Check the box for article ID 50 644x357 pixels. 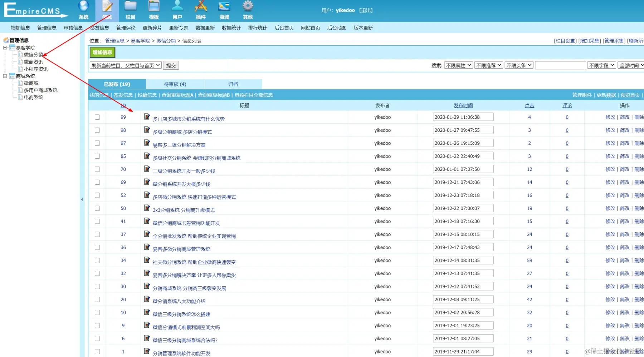97,208
